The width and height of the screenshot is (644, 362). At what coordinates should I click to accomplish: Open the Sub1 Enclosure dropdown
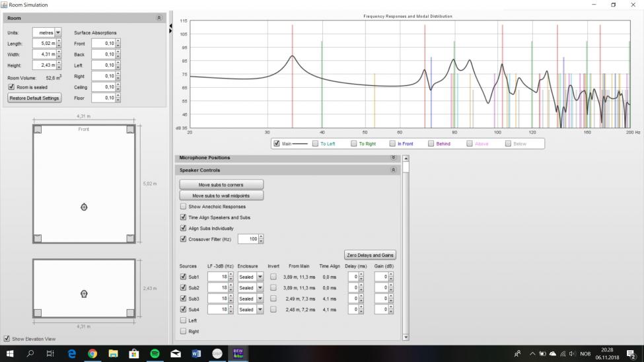point(260,277)
